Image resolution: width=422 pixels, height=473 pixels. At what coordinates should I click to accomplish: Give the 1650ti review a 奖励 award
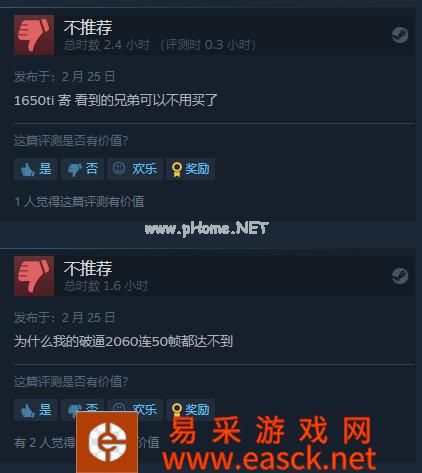(x=190, y=169)
